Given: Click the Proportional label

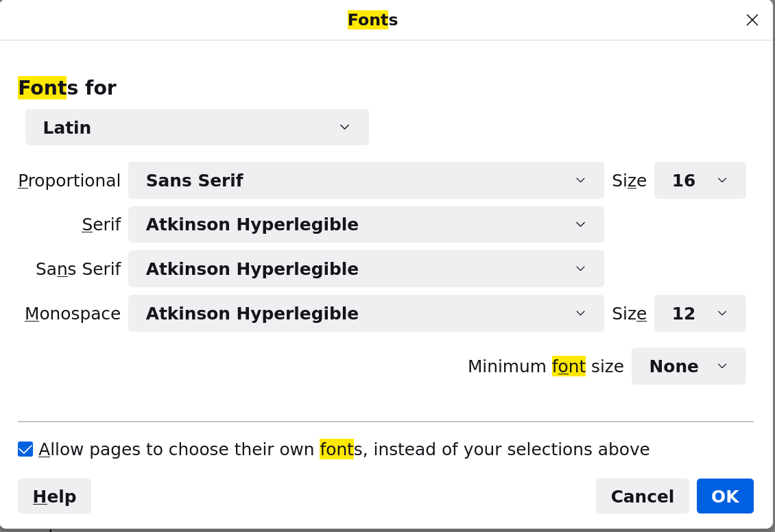Looking at the screenshot, I should [x=69, y=180].
